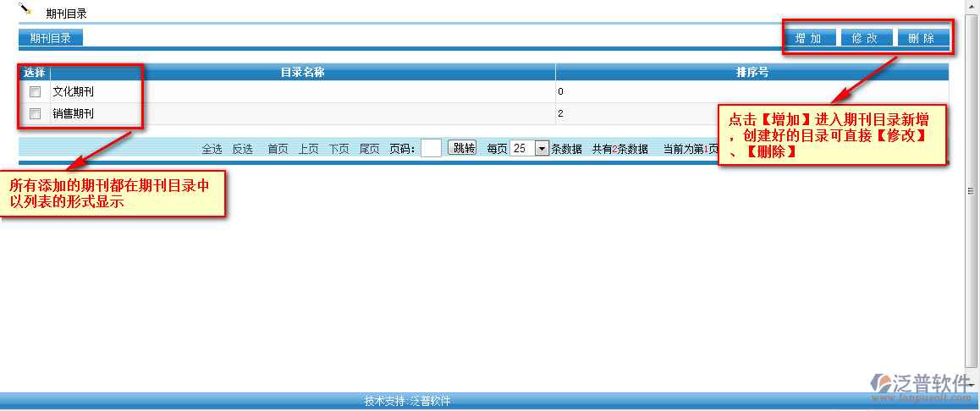Tick the checkbox for 销售期刊
Screen dimensions: 980x411
(36, 113)
